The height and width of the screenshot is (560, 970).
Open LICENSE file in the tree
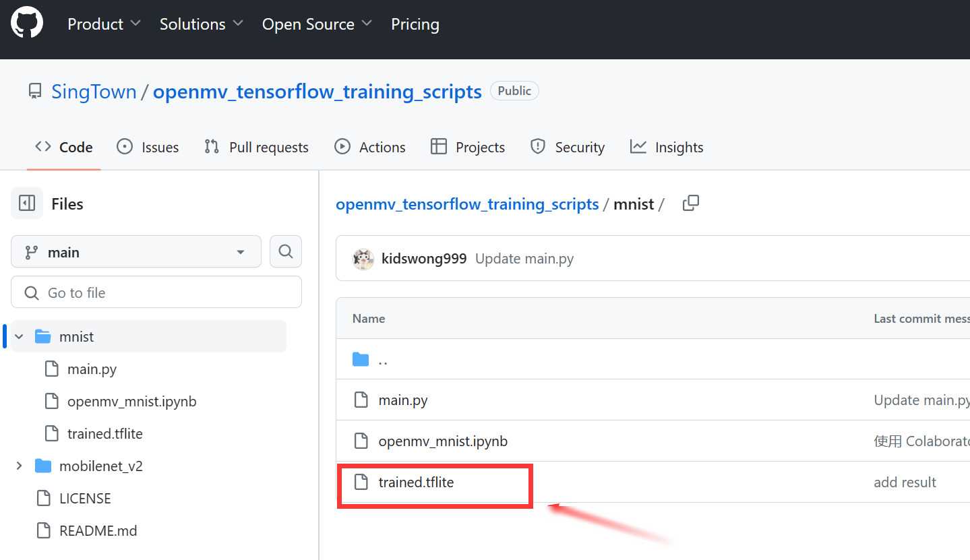tap(85, 498)
